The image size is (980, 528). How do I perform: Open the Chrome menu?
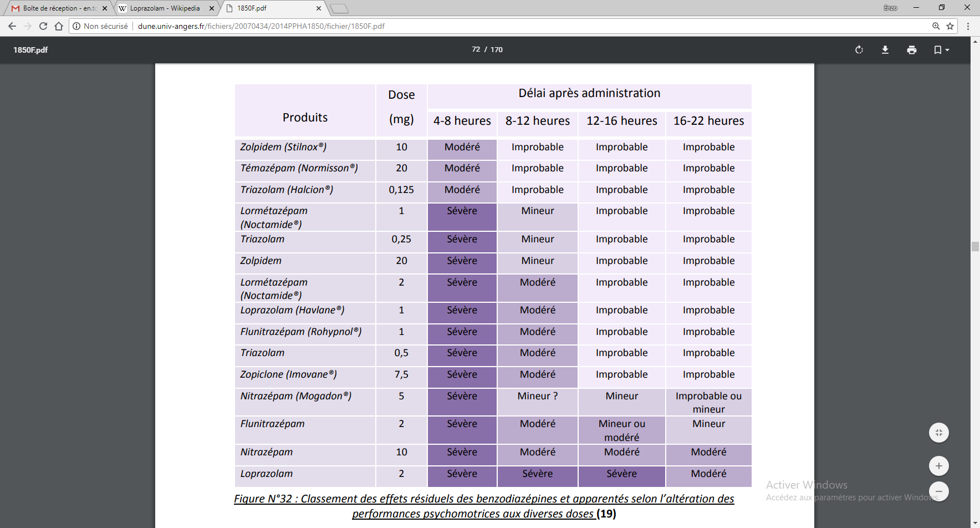click(x=968, y=26)
